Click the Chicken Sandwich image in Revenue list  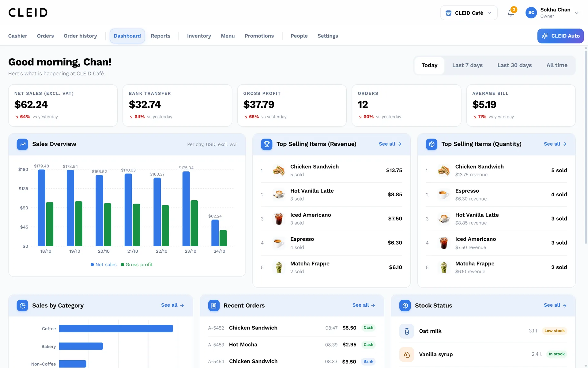click(x=279, y=171)
